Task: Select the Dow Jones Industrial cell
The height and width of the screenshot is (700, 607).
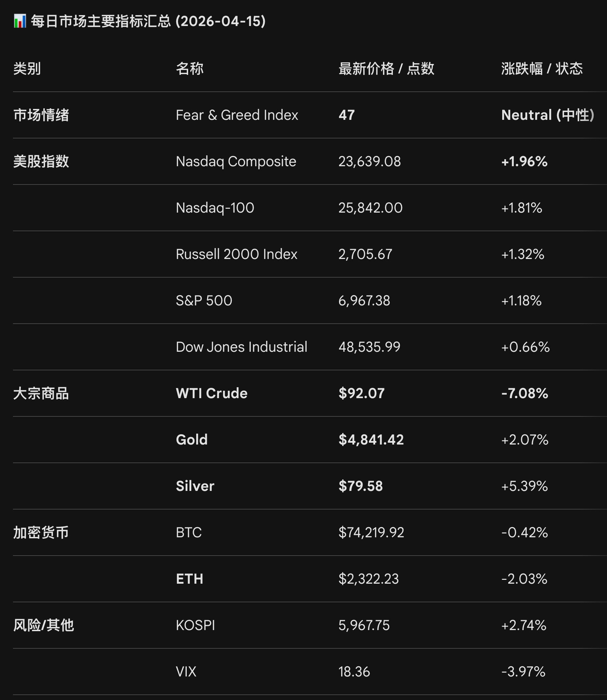Action: click(242, 347)
